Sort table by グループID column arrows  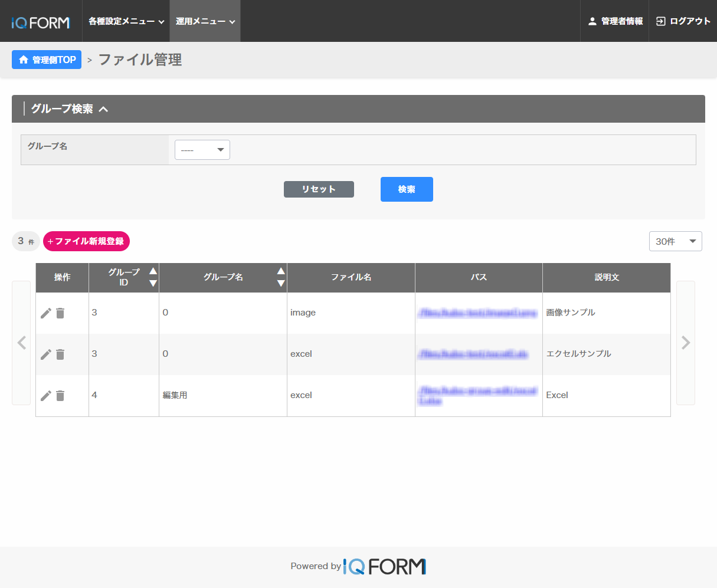click(x=153, y=277)
